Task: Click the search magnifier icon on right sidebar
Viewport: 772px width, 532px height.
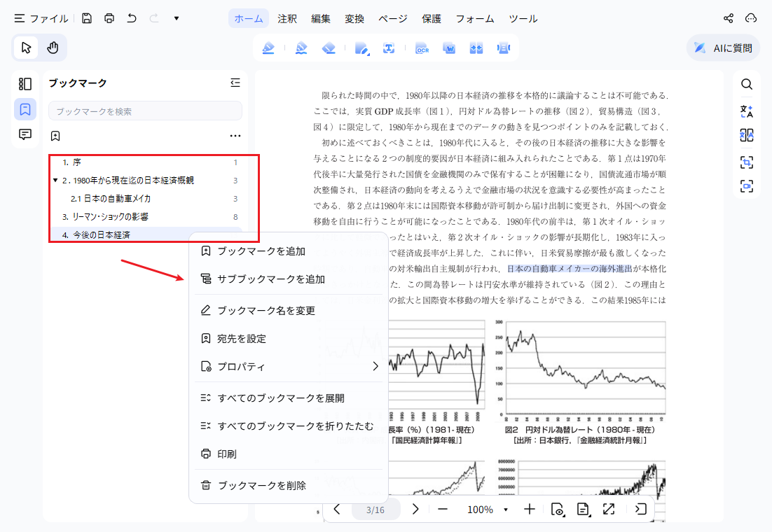Action: (x=746, y=84)
